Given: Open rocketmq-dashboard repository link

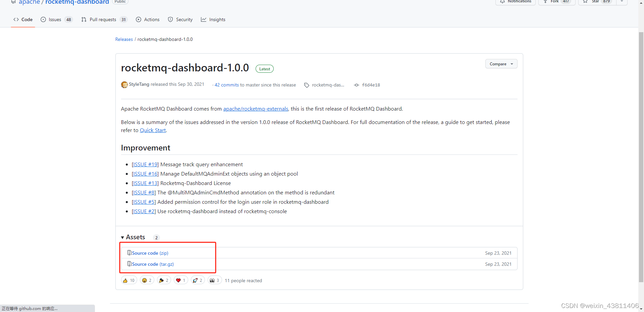Looking at the screenshot, I should pyautogui.click(x=77, y=2).
